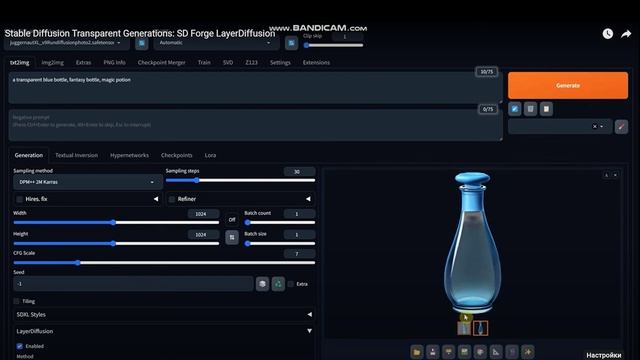Image resolution: width=640 pixels, height=360 pixels.
Task: Expand the SDXL Styles section
Action: click(164, 315)
